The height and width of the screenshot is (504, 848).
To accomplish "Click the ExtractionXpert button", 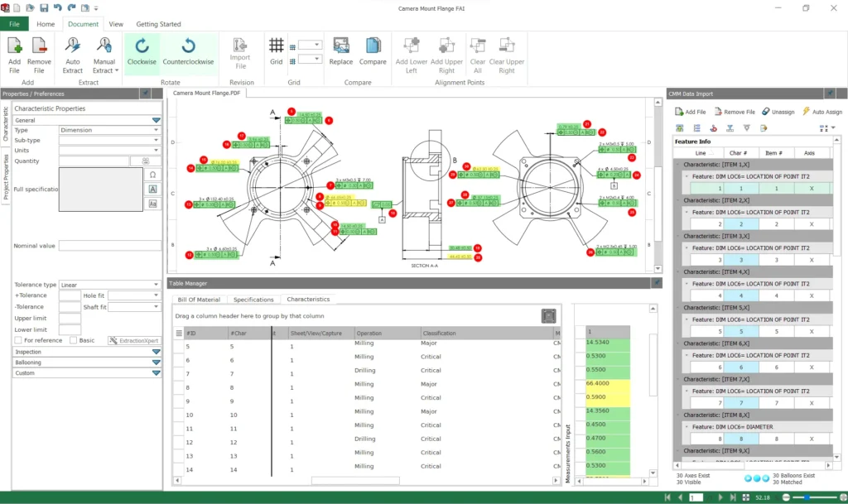I will (134, 340).
